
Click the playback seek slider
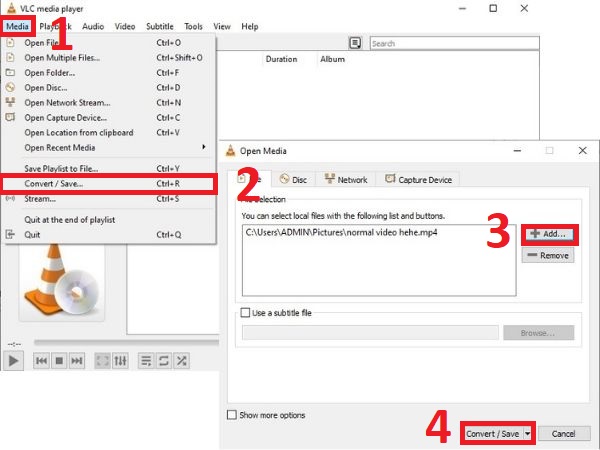pos(126,342)
